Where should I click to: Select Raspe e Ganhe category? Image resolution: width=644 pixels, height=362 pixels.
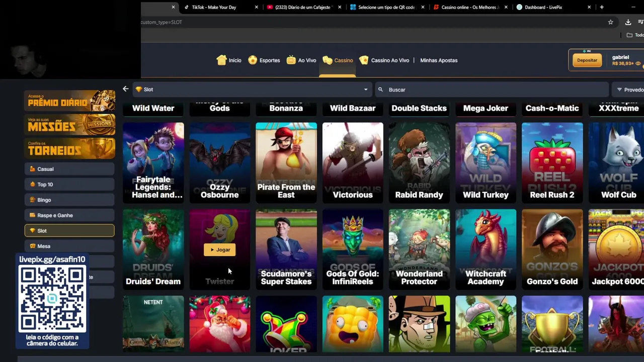point(69,215)
